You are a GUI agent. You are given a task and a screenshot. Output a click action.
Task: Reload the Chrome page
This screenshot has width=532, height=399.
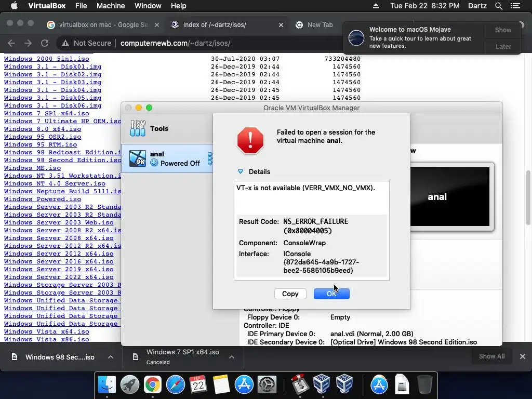point(45,43)
